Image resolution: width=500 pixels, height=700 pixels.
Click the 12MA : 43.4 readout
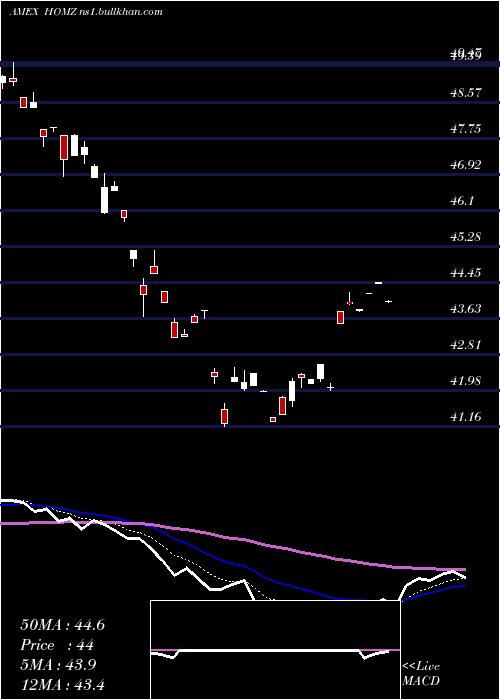click(x=62, y=684)
